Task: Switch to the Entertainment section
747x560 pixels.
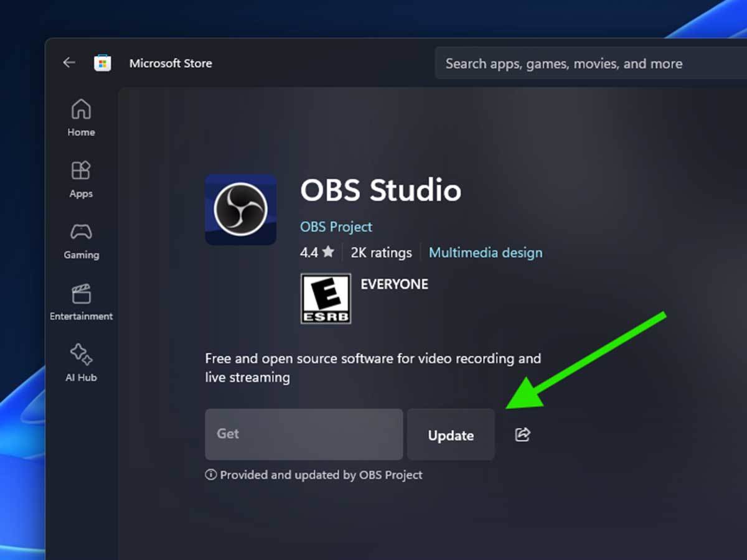Action: pyautogui.click(x=81, y=302)
